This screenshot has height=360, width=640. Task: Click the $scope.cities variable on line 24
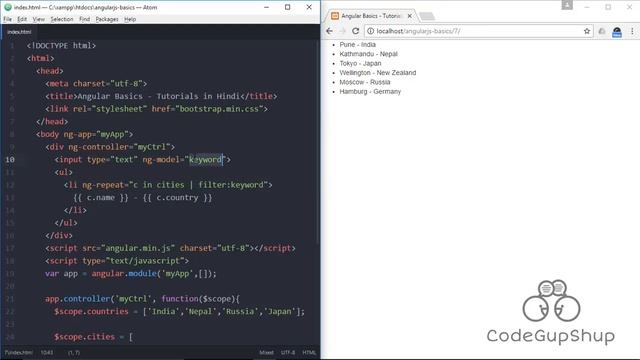84,337
